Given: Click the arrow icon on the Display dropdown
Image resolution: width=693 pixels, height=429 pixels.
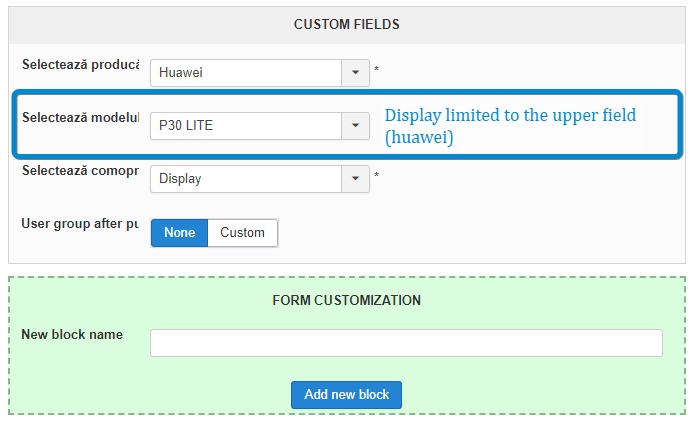Looking at the screenshot, I should pyautogui.click(x=355, y=179).
